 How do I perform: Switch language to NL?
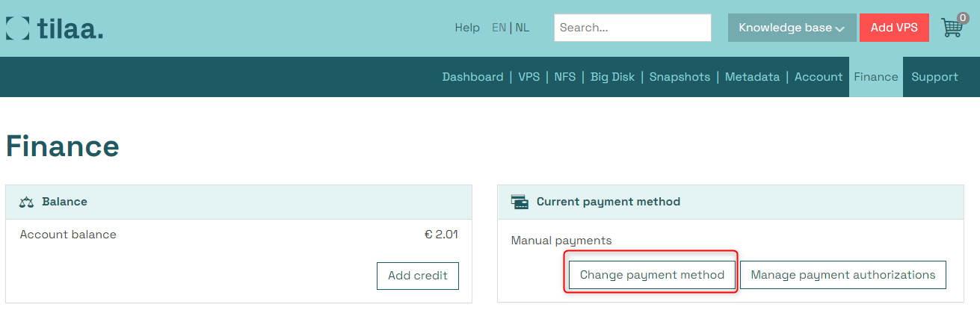(x=522, y=28)
